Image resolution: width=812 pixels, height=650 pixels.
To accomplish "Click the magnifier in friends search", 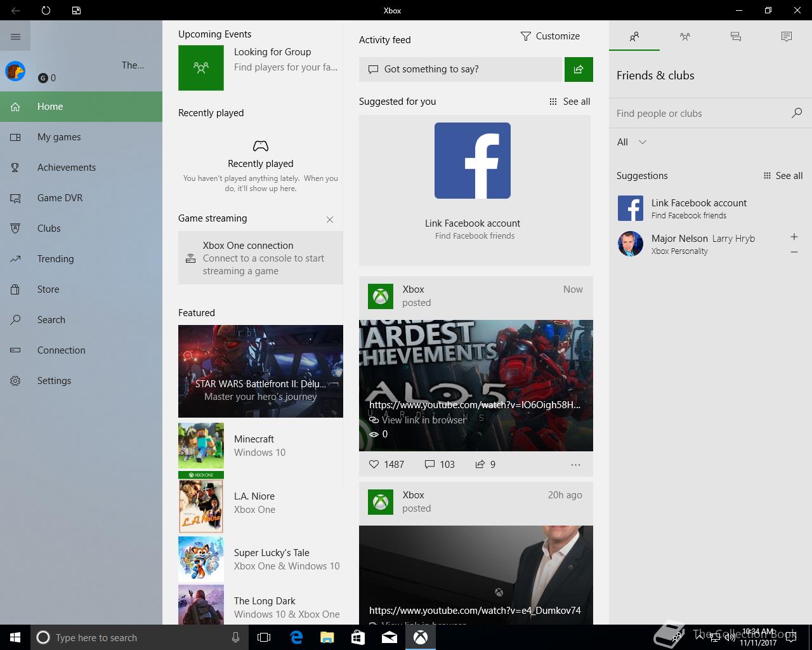I will pos(797,113).
